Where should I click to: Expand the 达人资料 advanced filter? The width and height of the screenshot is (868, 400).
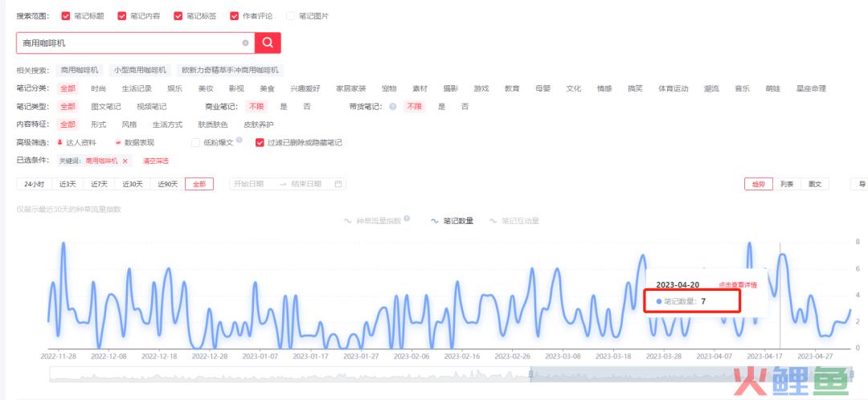pos(76,143)
